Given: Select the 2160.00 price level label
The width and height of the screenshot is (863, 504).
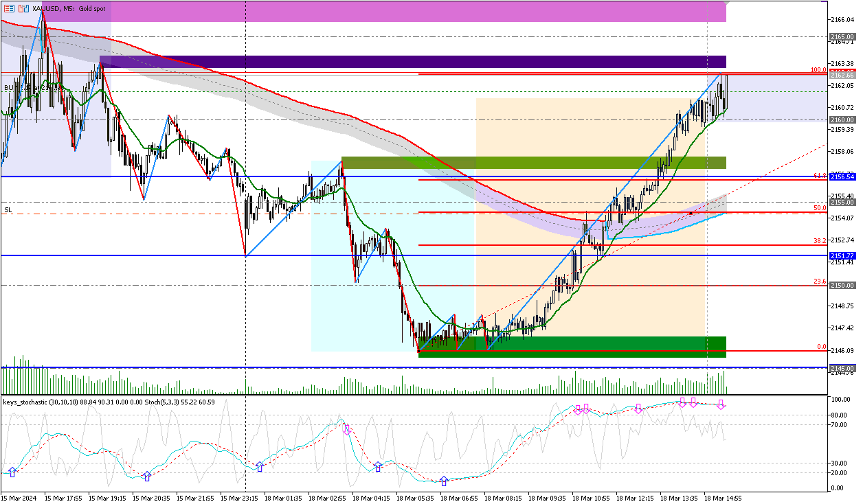Looking at the screenshot, I should 841,119.
